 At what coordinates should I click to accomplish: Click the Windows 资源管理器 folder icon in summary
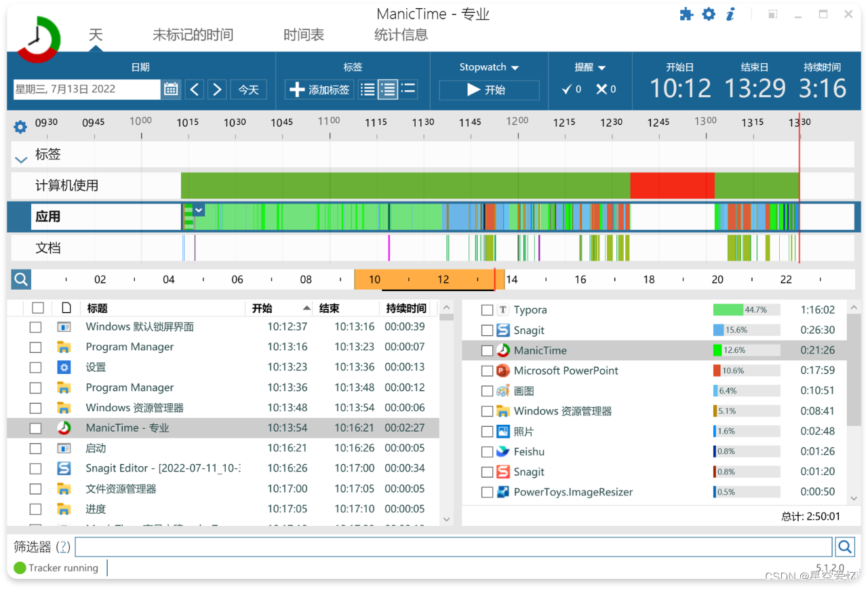[x=502, y=411]
